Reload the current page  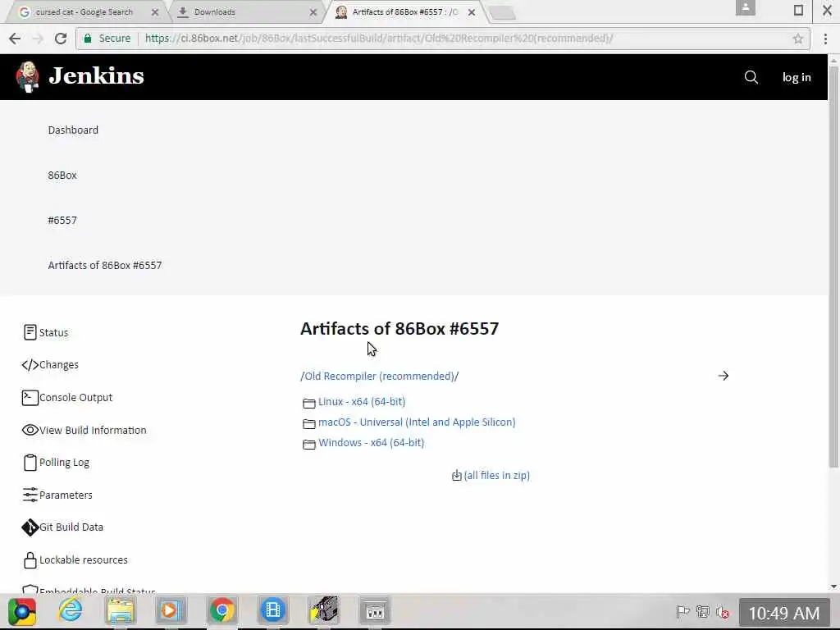61,39
